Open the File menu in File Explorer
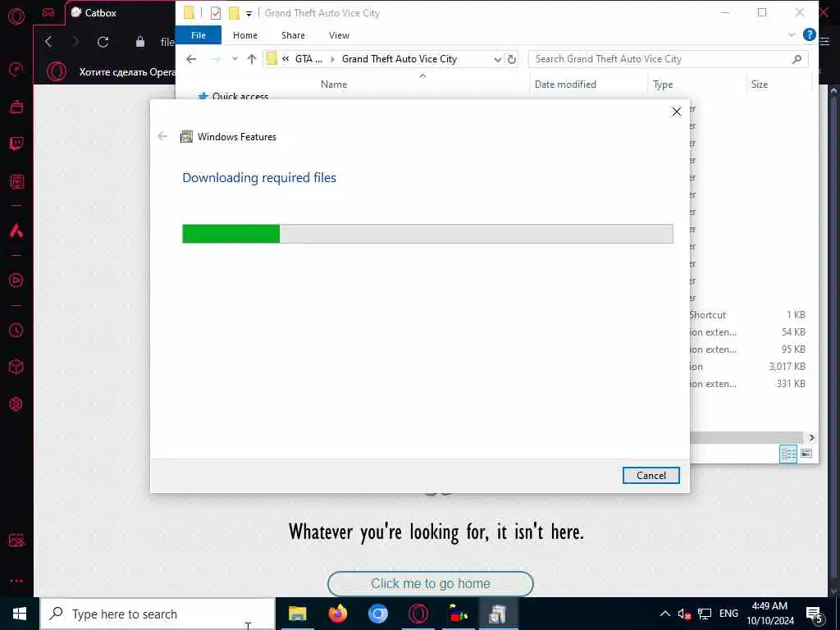Viewport: 840px width, 630px height. coord(199,35)
